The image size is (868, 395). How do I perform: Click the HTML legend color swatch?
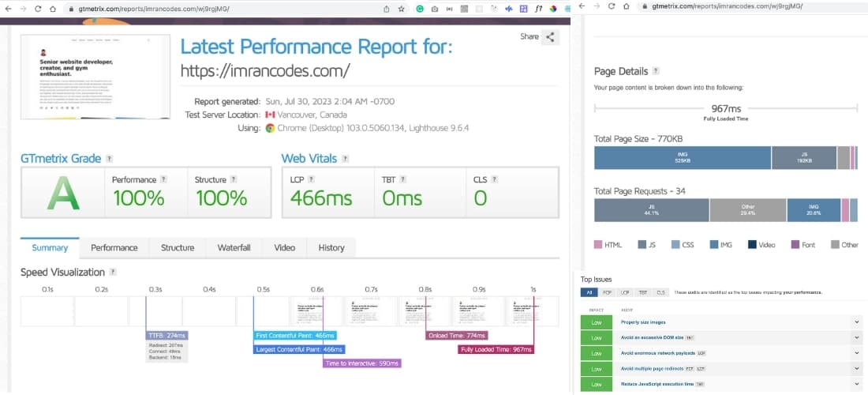598,244
